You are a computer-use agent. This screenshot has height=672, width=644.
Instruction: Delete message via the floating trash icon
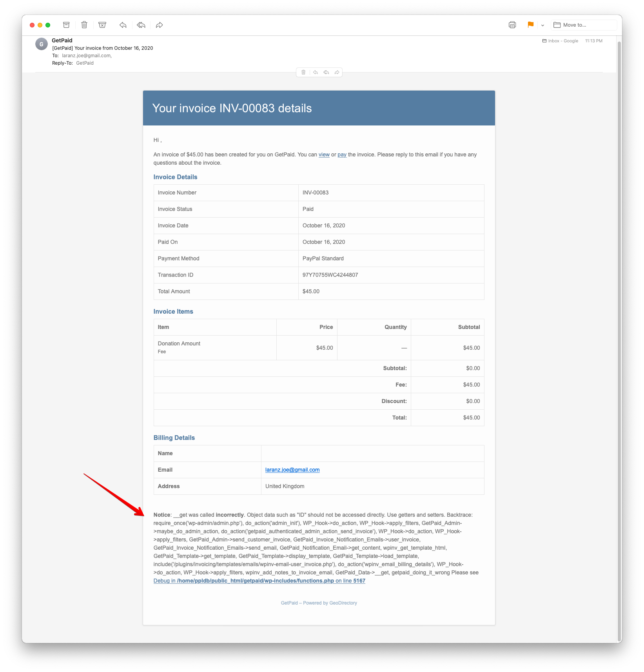pos(304,72)
